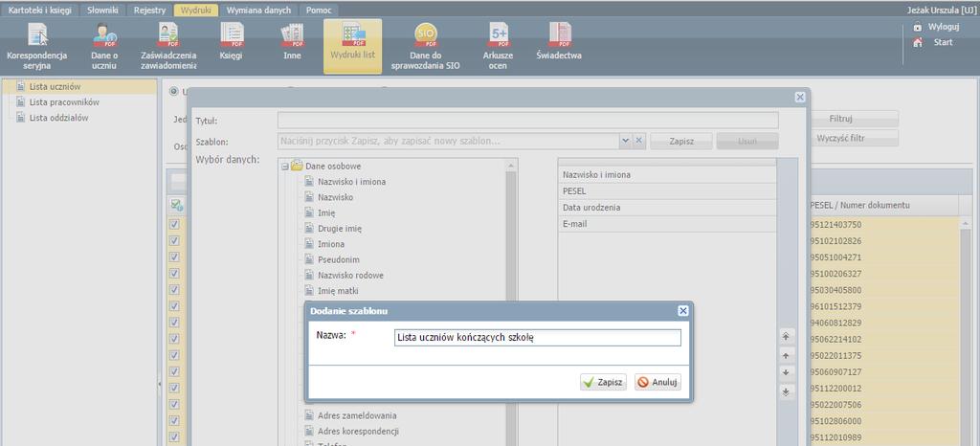Select Nazwisko rodowe in the data tree
The height and width of the screenshot is (446, 980).
tap(350, 275)
